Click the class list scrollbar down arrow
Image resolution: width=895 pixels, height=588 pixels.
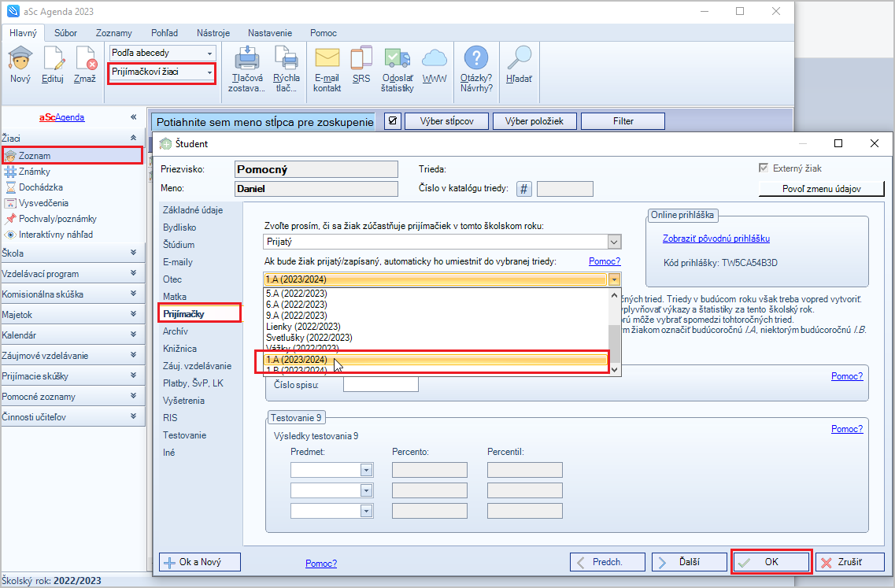614,370
